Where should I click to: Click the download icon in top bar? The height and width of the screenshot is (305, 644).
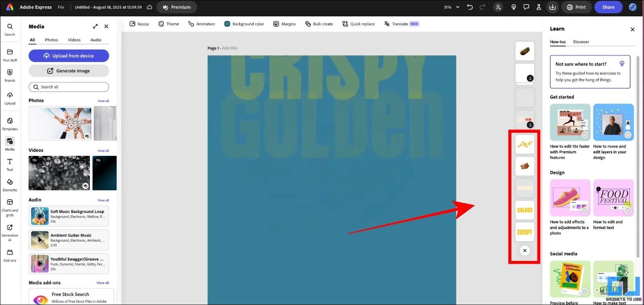click(x=553, y=7)
